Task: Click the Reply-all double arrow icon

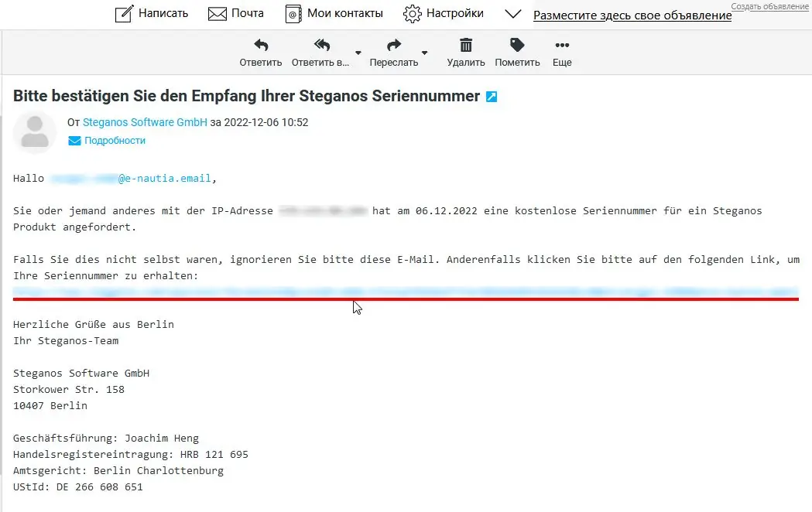Action: tap(321, 46)
